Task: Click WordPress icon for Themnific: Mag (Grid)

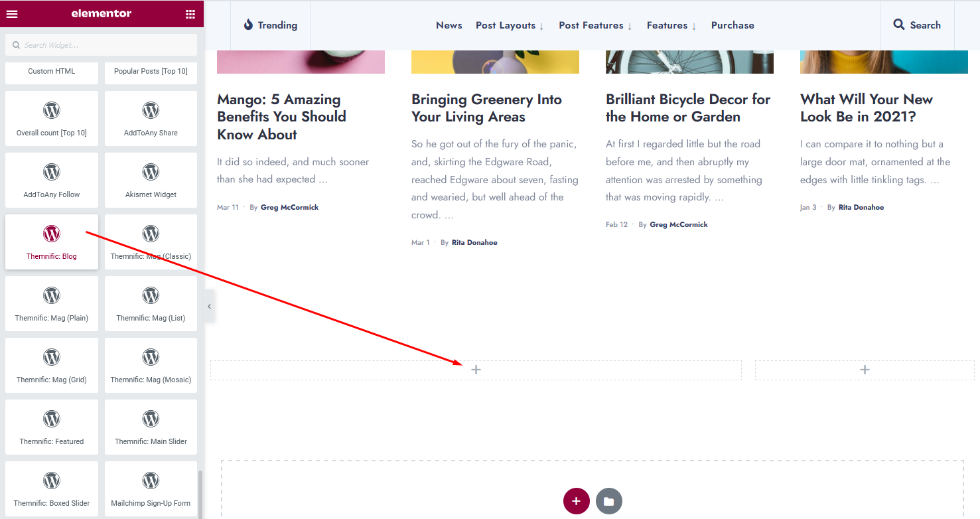Action: pos(52,357)
